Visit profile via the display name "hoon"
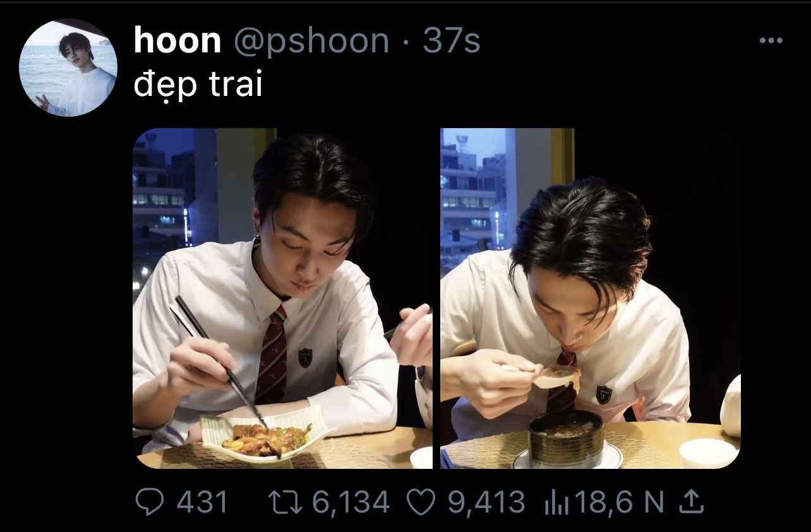This screenshot has height=532, width=811. coord(177,42)
